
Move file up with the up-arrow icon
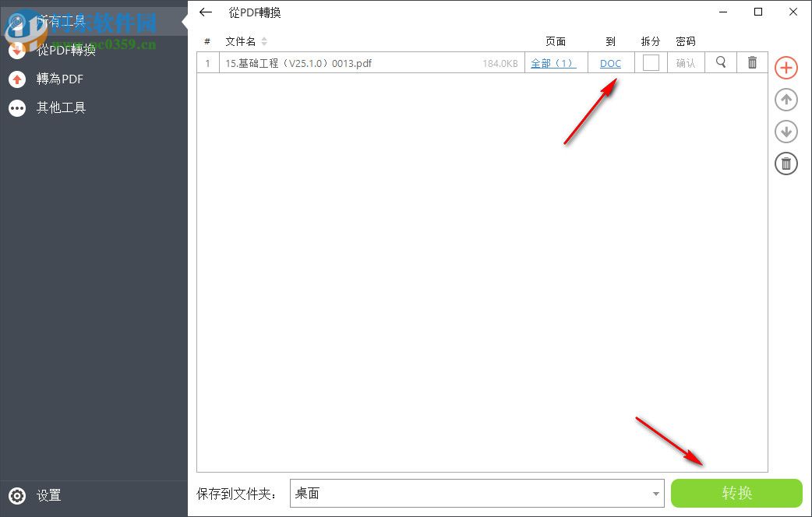786,100
